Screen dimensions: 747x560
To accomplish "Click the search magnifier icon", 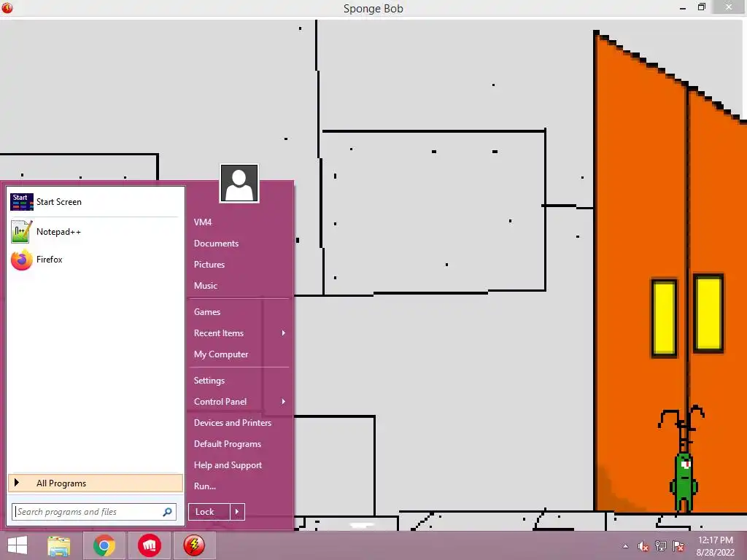I will click(x=167, y=512).
